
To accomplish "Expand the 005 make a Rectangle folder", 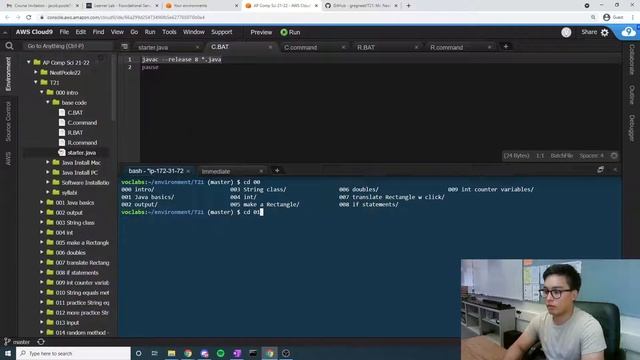I will click(x=42, y=242).
